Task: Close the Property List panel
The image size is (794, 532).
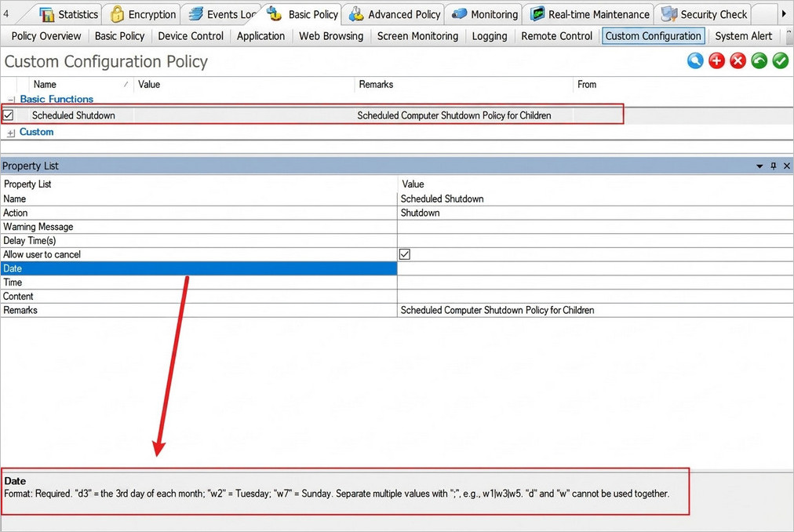Action: pyautogui.click(x=786, y=166)
